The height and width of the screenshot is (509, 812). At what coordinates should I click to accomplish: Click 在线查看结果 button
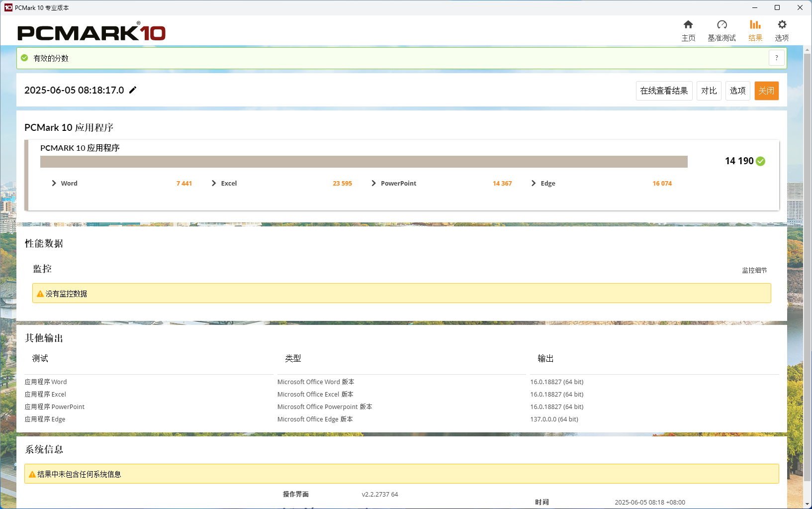pos(664,91)
